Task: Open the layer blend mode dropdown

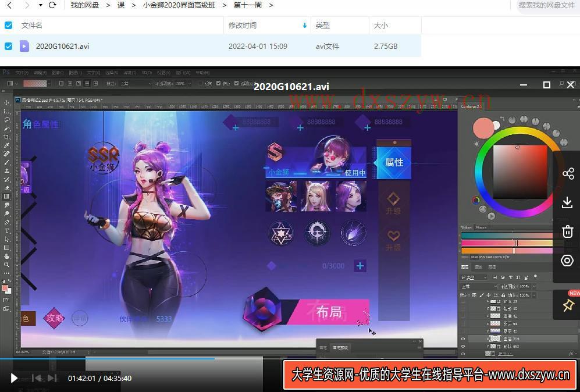Action: (x=479, y=286)
